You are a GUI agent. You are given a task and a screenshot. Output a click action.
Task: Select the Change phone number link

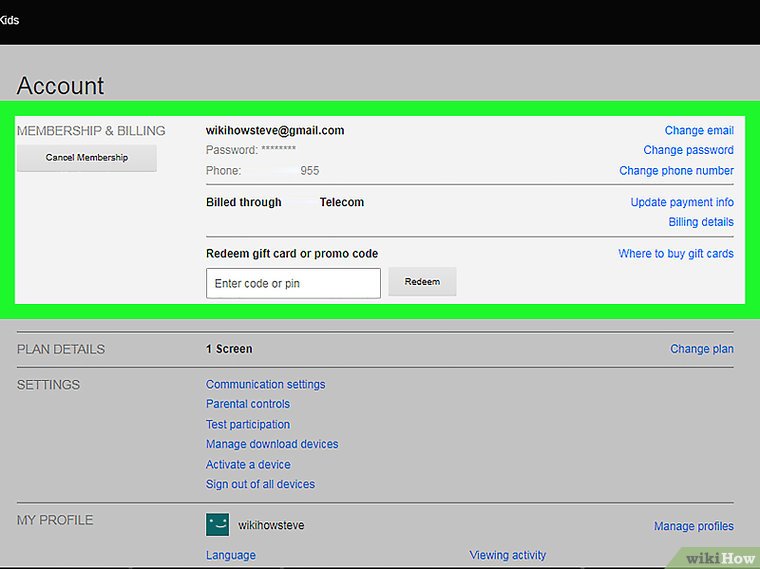point(676,171)
